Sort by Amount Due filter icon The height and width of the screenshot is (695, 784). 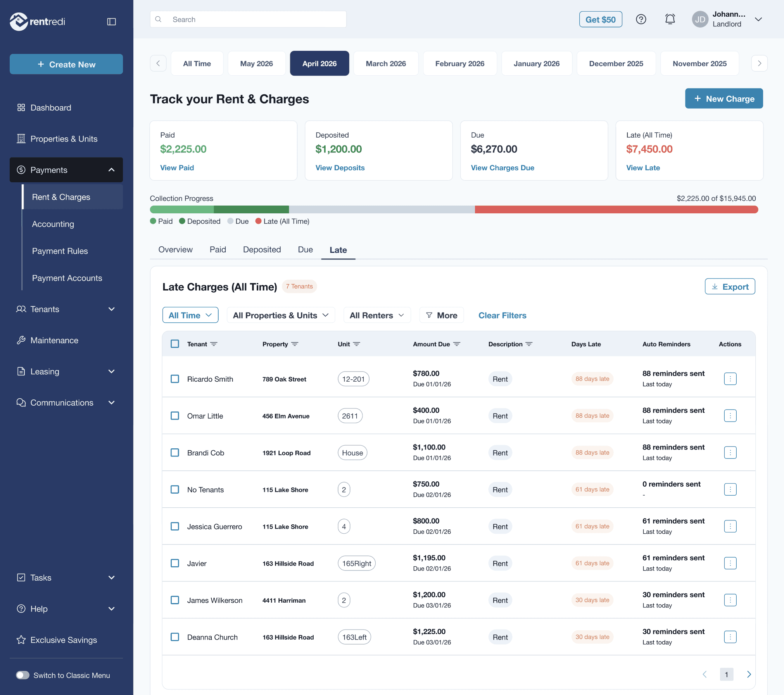[457, 344]
